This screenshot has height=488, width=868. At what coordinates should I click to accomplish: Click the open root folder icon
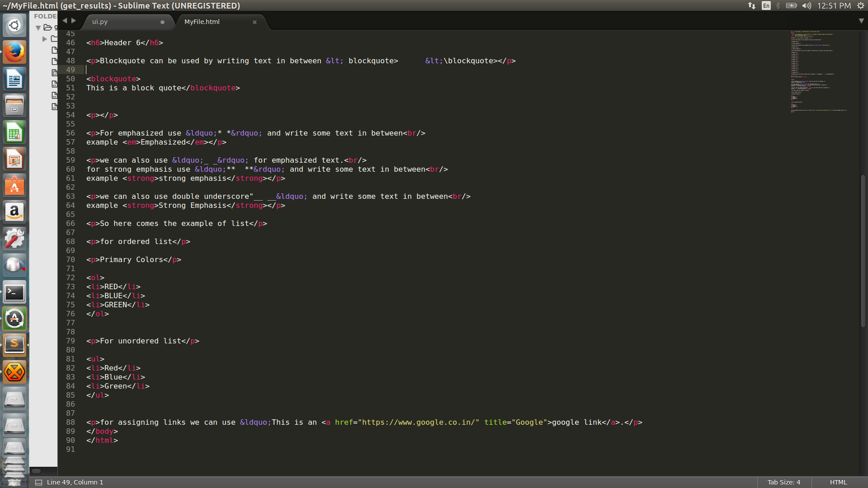(x=47, y=28)
